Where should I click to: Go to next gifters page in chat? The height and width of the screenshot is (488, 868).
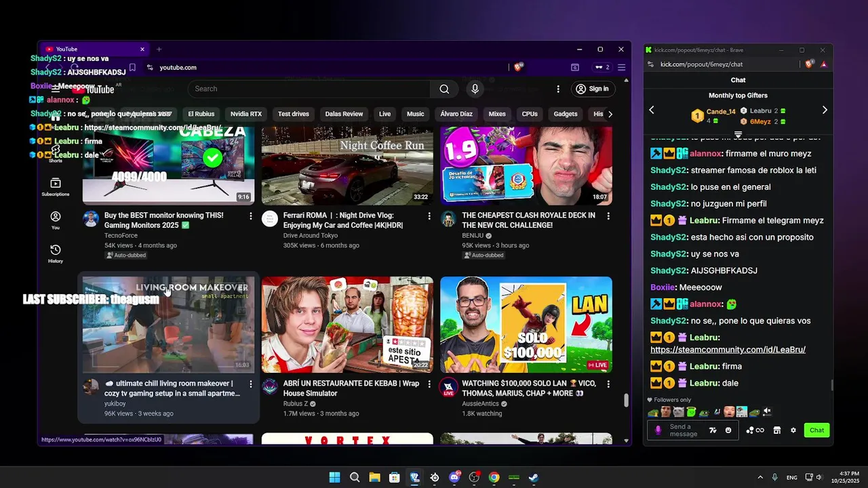pyautogui.click(x=825, y=110)
